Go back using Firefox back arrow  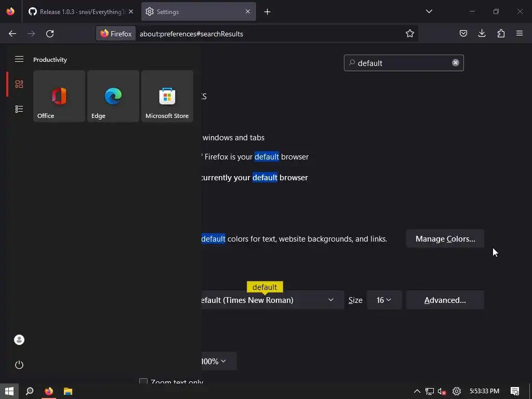12,34
